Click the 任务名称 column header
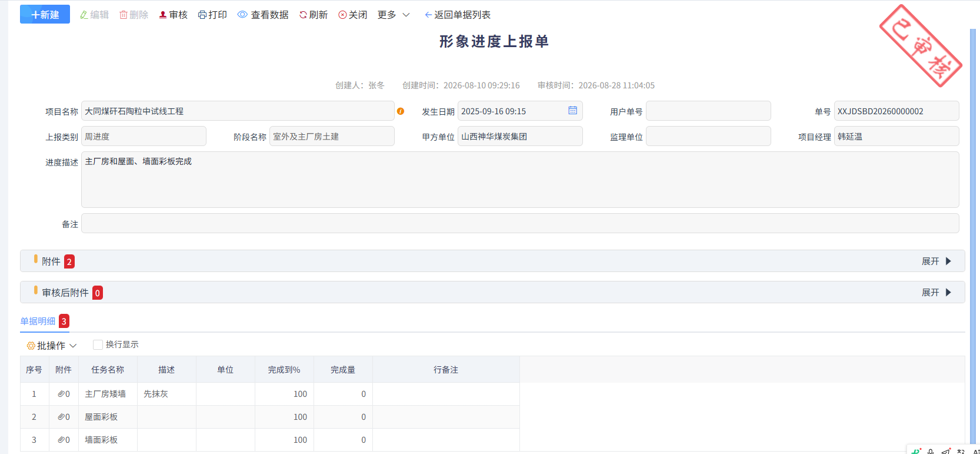Screen dimensions: 980x454 [x=108, y=369]
